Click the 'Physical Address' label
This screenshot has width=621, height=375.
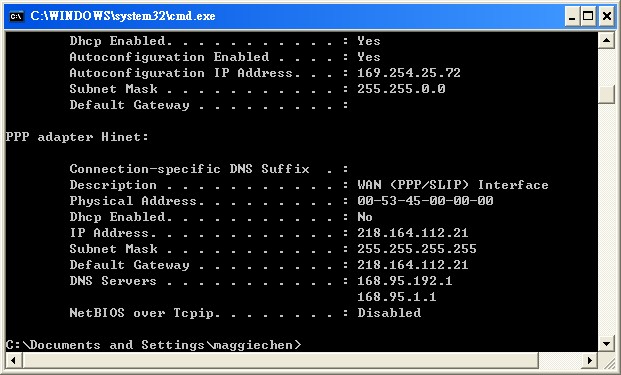pyautogui.click(x=133, y=201)
